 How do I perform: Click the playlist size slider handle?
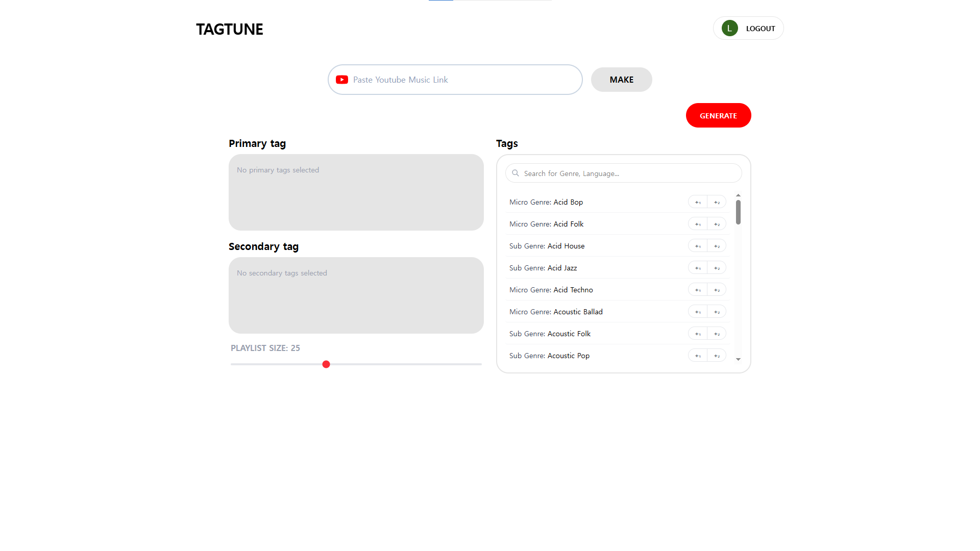pyautogui.click(x=326, y=364)
